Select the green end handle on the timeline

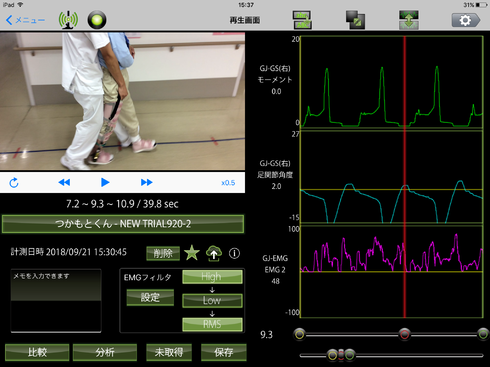483,334
